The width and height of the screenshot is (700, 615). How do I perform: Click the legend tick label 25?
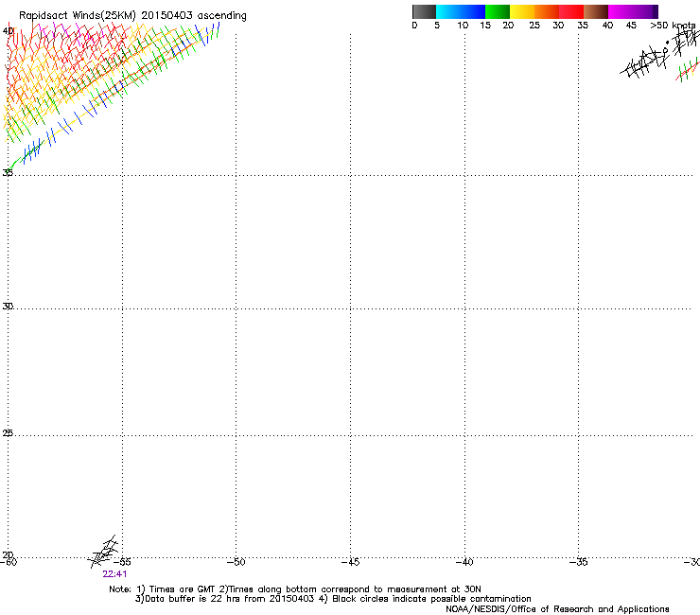[x=534, y=26]
